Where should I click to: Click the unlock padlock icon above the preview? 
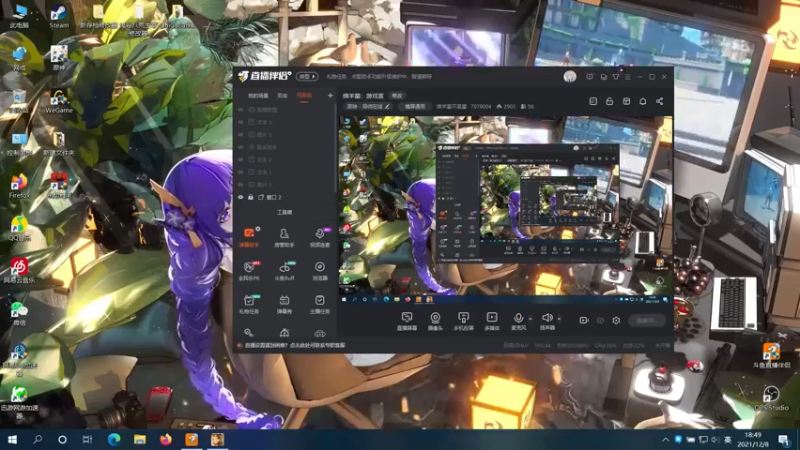[609, 101]
